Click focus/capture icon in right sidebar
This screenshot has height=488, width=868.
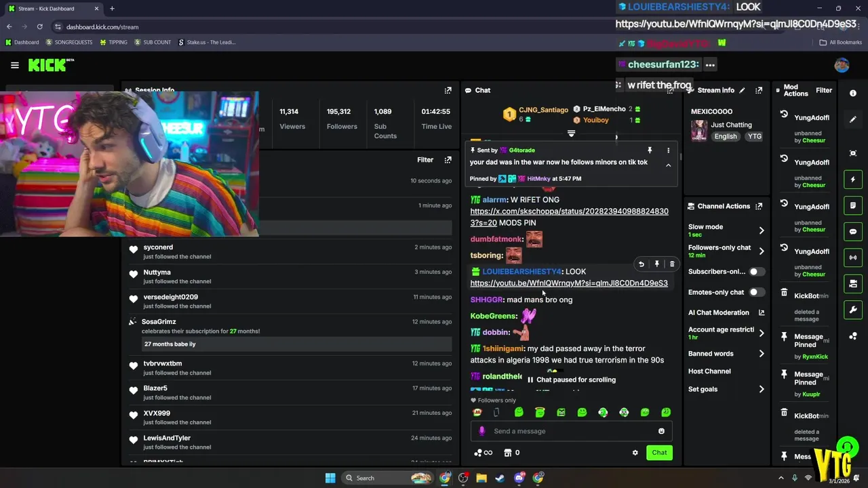[x=853, y=153]
